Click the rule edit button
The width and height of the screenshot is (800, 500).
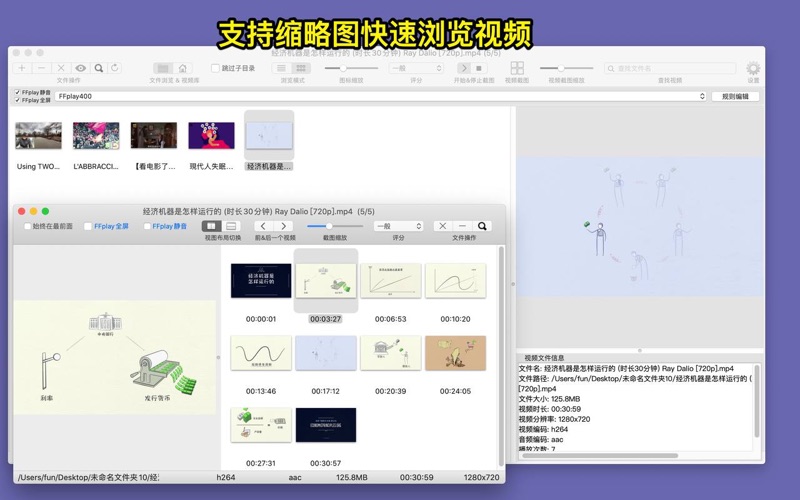735,96
